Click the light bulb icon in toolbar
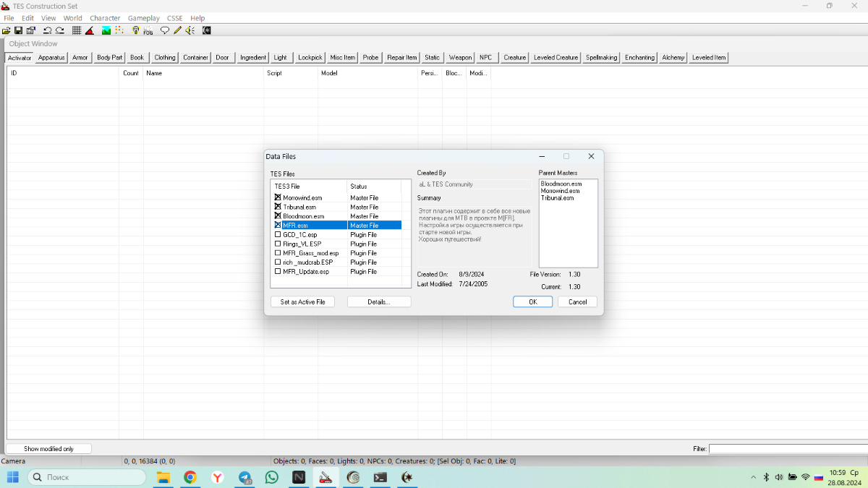This screenshot has width=868, height=488. (x=135, y=30)
